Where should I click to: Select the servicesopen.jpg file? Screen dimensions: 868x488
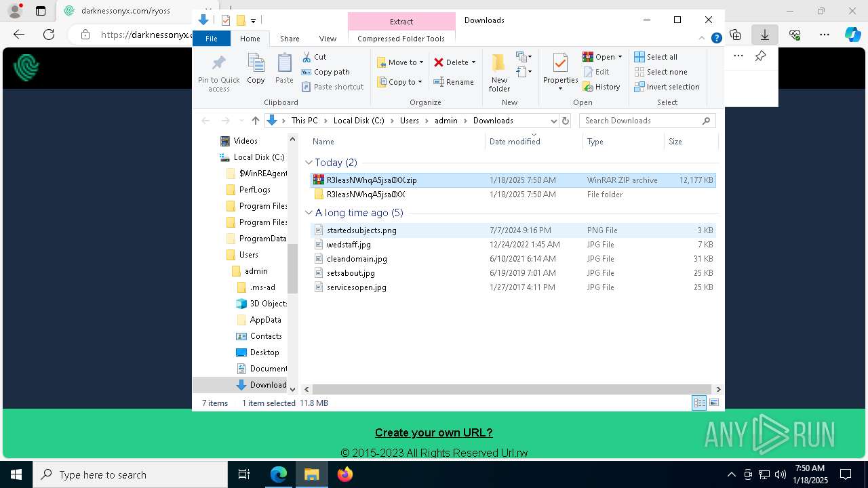(513, 287)
